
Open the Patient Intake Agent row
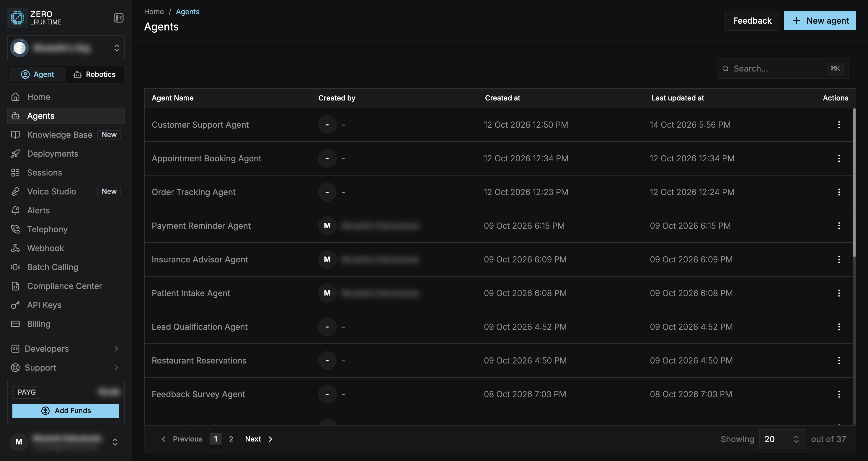coord(499,293)
